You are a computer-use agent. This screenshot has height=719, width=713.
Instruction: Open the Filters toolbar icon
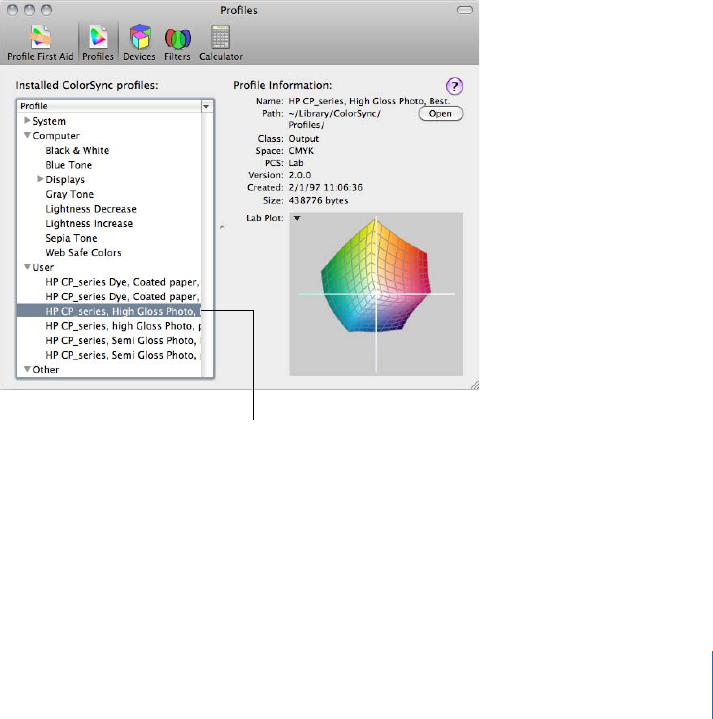click(177, 44)
